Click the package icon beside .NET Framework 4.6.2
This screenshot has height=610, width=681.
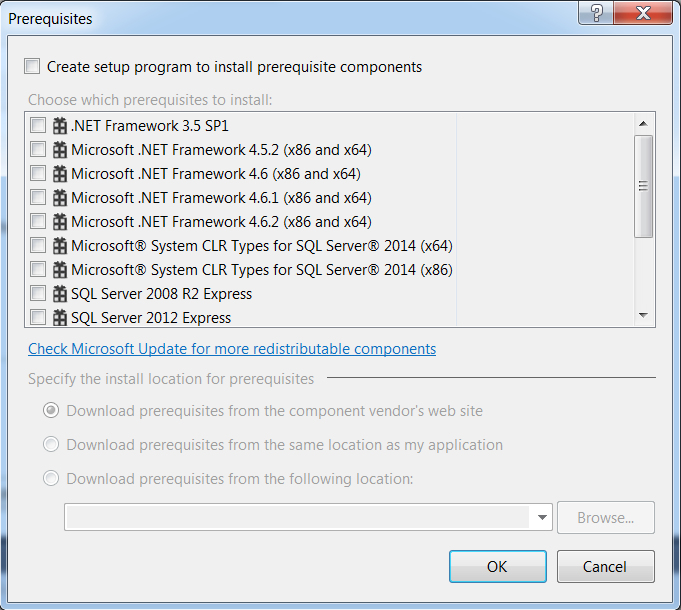(x=60, y=222)
